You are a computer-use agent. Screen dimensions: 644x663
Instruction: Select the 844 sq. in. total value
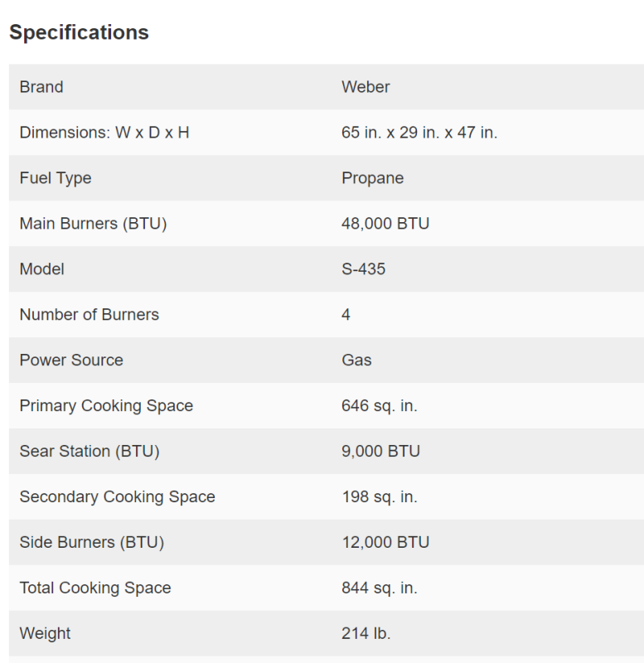click(x=380, y=588)
